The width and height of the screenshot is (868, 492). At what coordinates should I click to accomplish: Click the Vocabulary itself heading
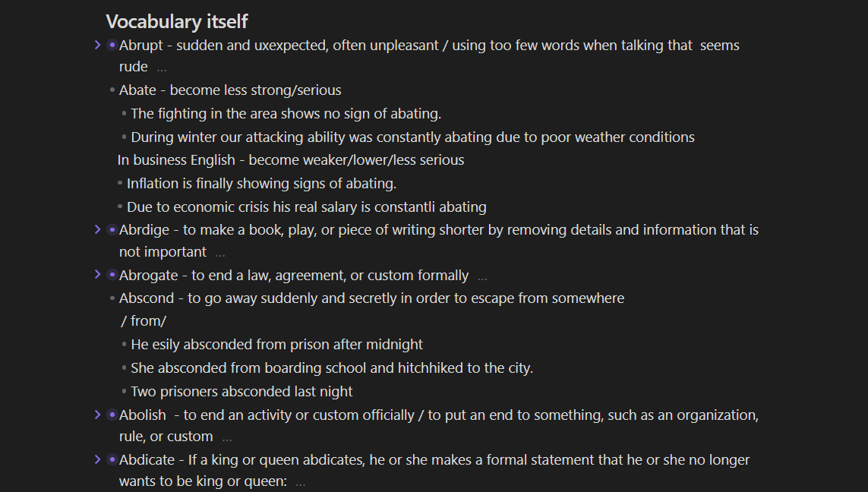(177, 21)
